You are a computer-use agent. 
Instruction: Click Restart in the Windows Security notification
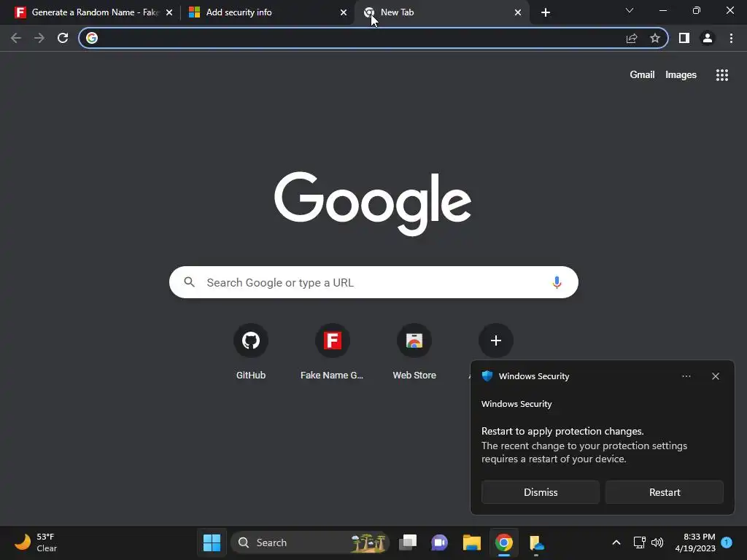tap(664, 492)
